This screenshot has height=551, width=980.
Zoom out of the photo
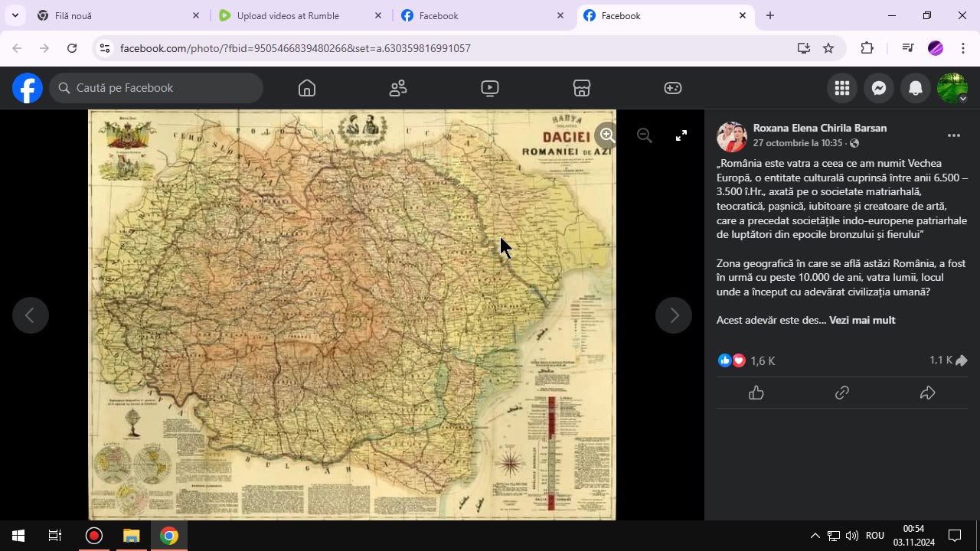tap(645, 135)
